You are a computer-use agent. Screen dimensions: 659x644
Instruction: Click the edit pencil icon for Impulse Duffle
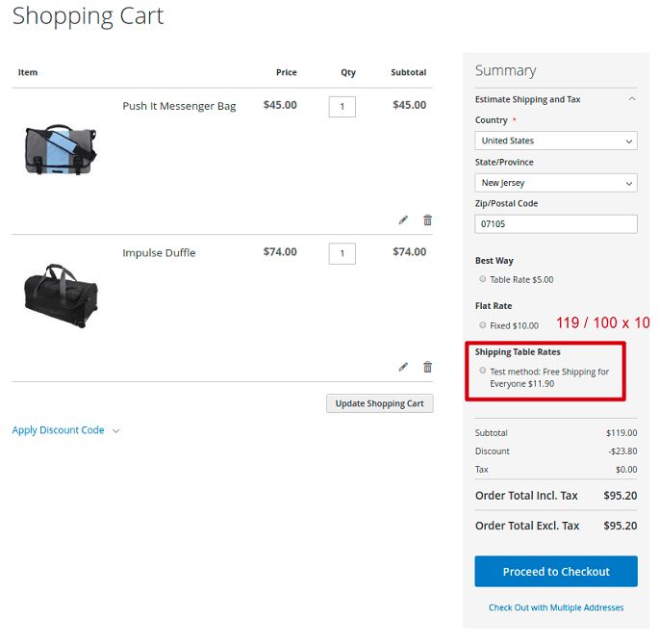click(x=403, y=367)
